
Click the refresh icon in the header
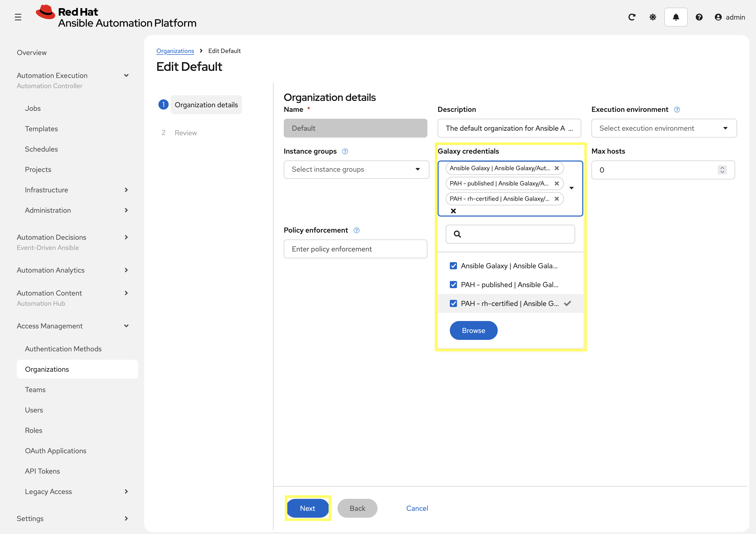pos(632,17)
